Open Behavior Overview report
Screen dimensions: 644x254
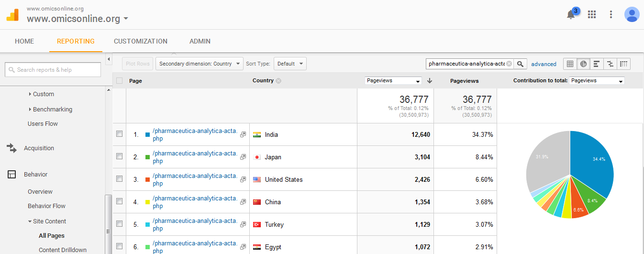[x=40, y=192]
